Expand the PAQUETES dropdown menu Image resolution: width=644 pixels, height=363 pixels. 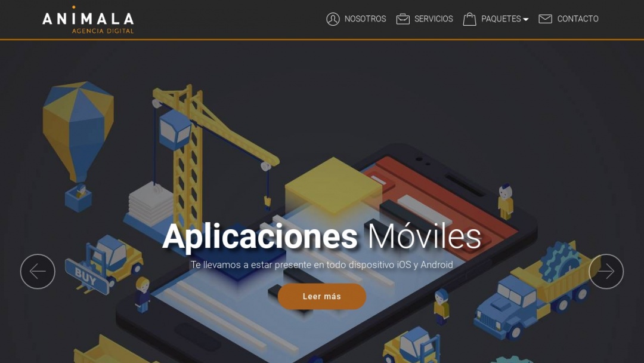click(501, 19)
